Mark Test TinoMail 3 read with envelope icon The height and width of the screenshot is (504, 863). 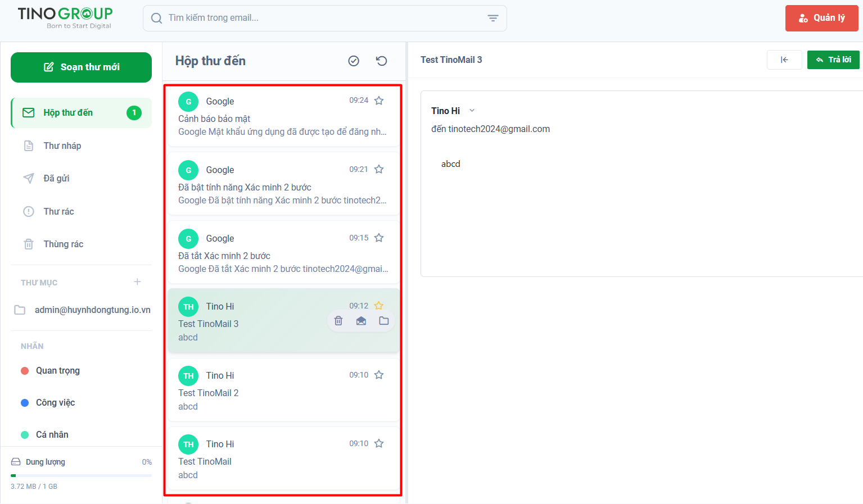coord(362,321)
